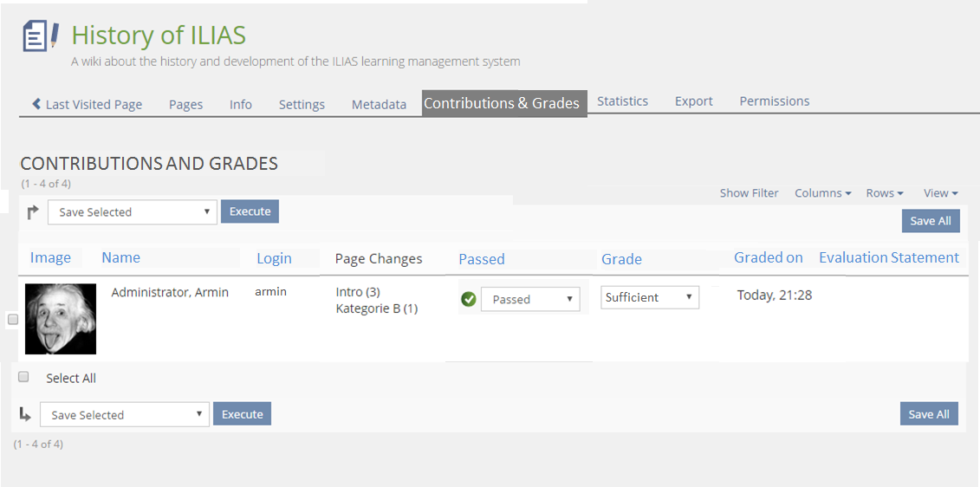Click the bottom arrow icon beside Save Selected
Viewport: 980px width, 487px height.
click(x=25, y=414)
